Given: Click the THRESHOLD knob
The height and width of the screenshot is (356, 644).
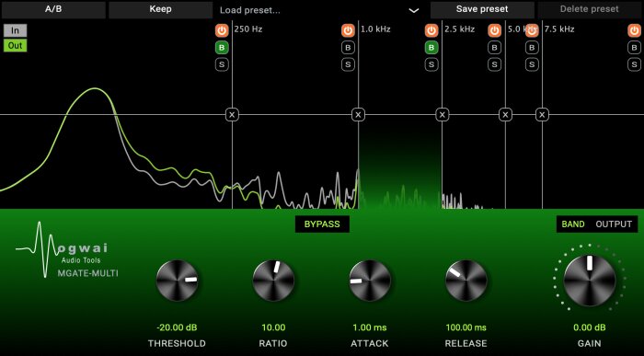Looking at the screenshot, I should pos(177,281).
